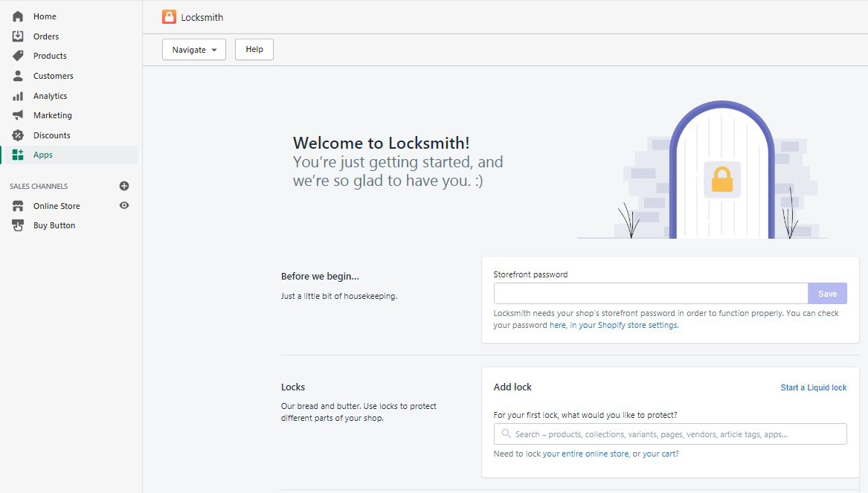Click the Online Store storefront icon

[x=18, y=206]
